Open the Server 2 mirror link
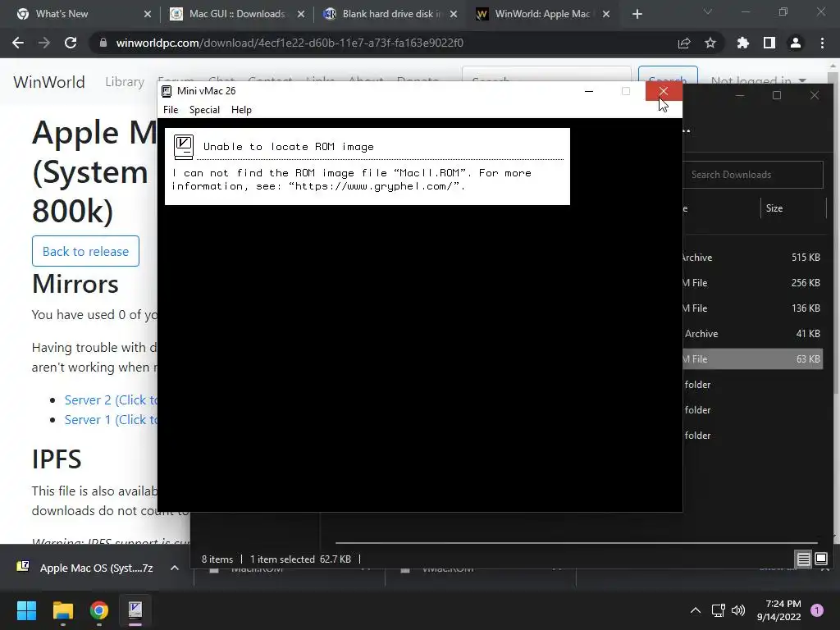The width and height of the screenshot is (840, 630). click(x=112, y=400)
